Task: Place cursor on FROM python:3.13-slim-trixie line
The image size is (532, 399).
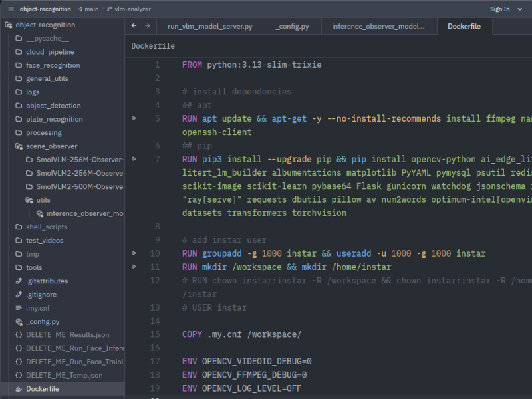Action: coord(252,65)
